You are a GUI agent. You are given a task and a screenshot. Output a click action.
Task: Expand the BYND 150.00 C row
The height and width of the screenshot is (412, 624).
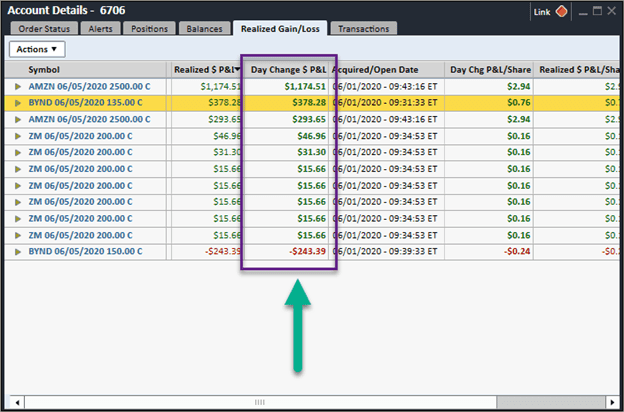18,252
